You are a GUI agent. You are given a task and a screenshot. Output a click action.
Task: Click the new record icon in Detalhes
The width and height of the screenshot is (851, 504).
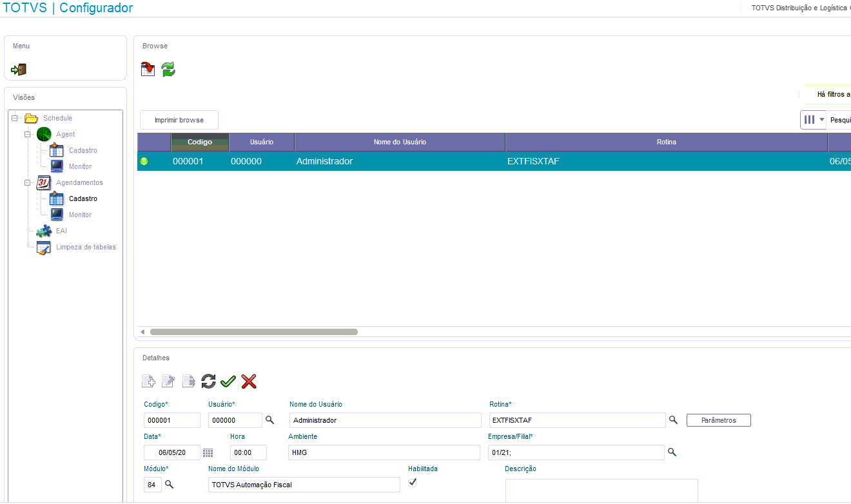[x=148, y=382]
